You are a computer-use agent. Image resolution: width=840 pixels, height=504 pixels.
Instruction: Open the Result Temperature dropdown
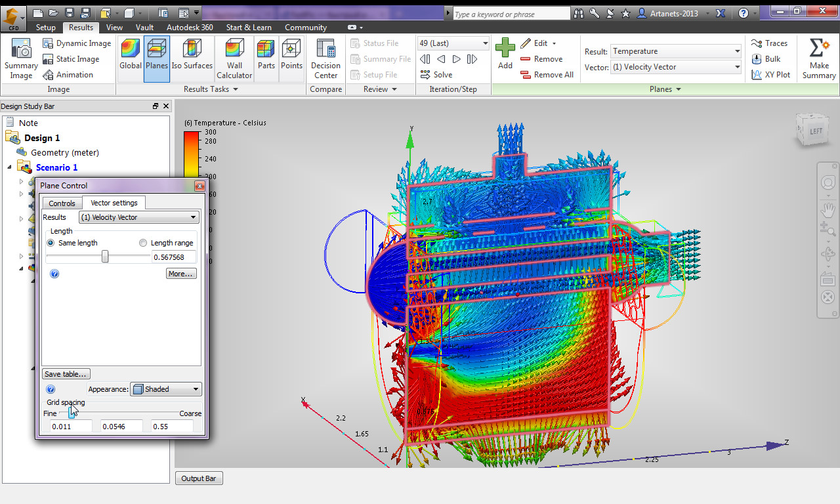pos(675,51)
